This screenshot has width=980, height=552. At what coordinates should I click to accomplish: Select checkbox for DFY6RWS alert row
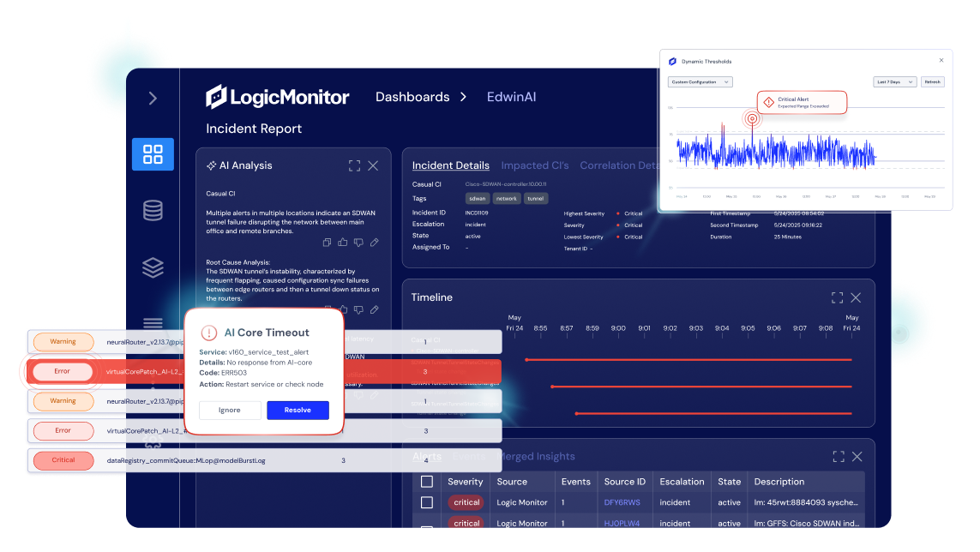click(x=427, y=502)
